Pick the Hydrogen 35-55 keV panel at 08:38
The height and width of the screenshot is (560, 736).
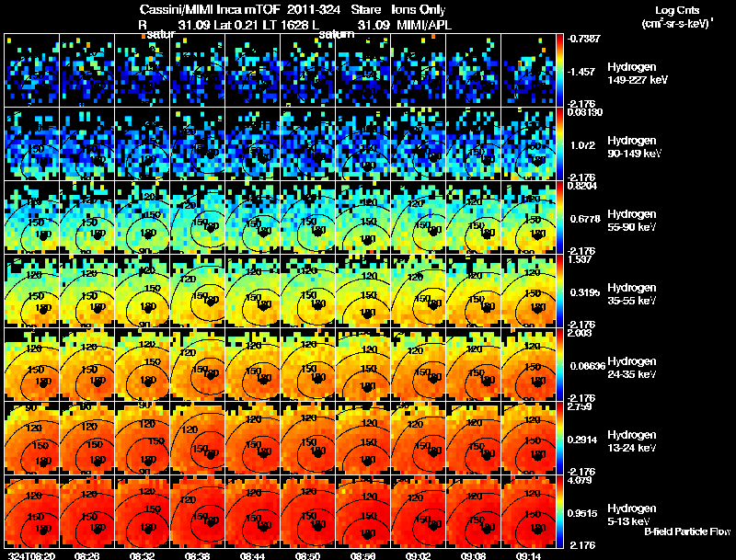pos(198,291)
